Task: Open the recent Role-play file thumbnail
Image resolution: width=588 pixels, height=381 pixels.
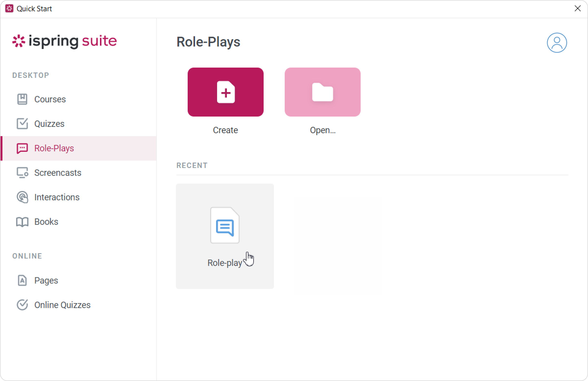Action: point(225,226)
